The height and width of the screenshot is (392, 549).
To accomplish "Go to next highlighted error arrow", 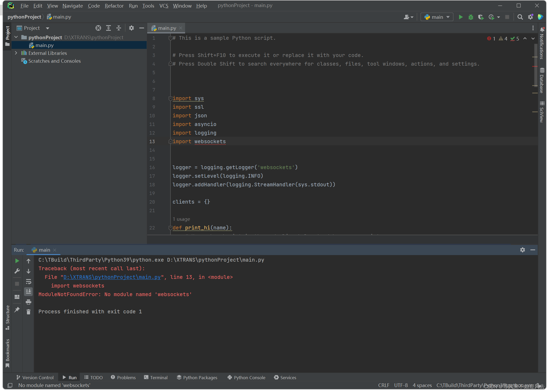I will [533, 38].
